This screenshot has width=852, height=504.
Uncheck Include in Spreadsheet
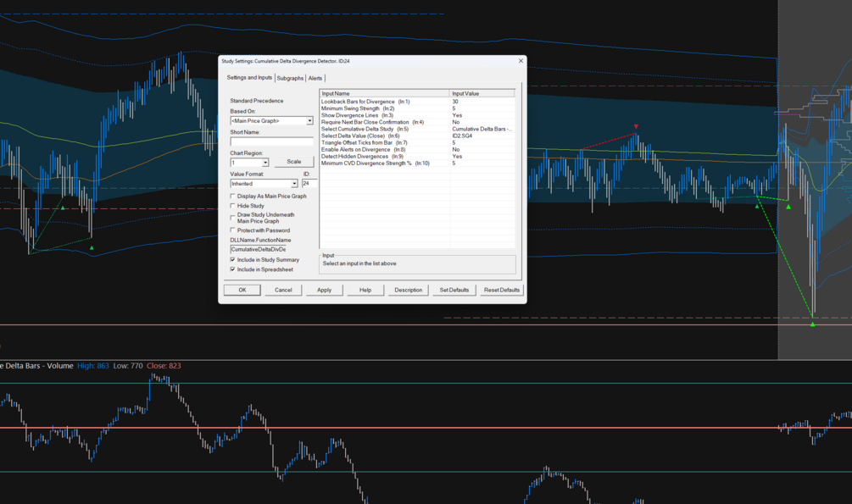(232, 269)
